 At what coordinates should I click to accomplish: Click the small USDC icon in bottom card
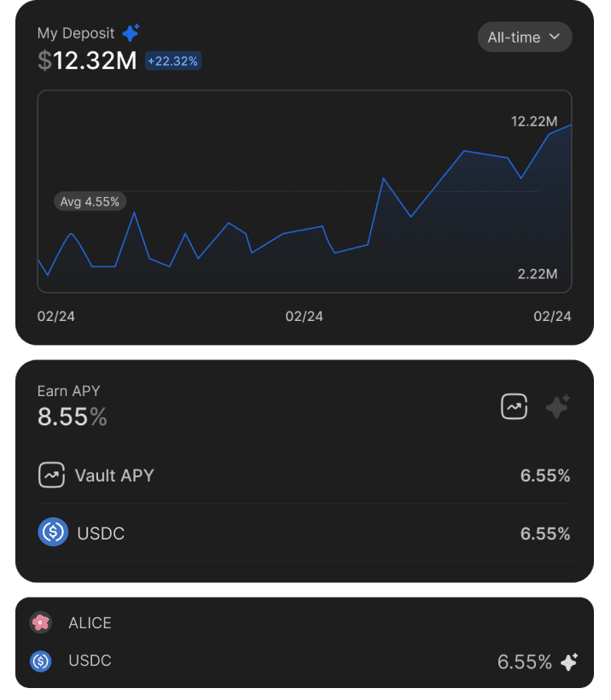click(x=40, y=661)
